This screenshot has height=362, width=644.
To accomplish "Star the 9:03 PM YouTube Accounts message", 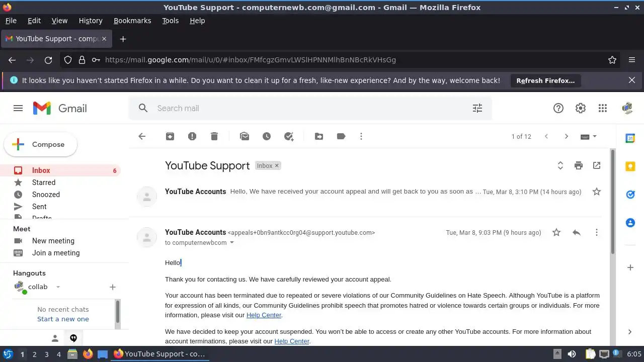I will coord(556,232).
